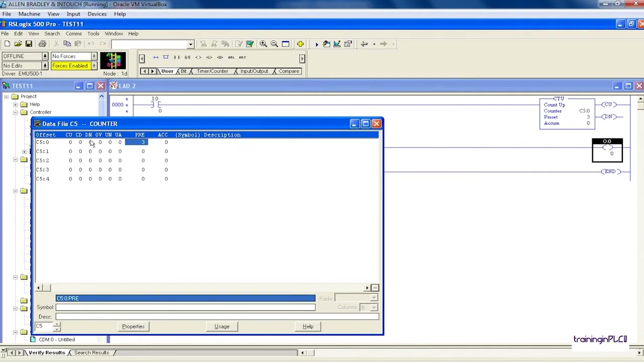Insert an Examine If Open instruction

click(187, 57)
